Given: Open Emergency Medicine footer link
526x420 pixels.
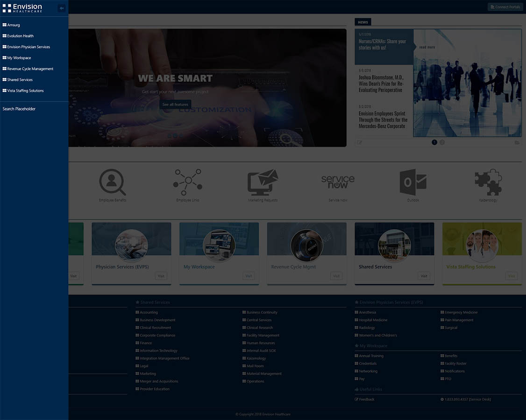Looking at the screenshot, I should (459, 312).
